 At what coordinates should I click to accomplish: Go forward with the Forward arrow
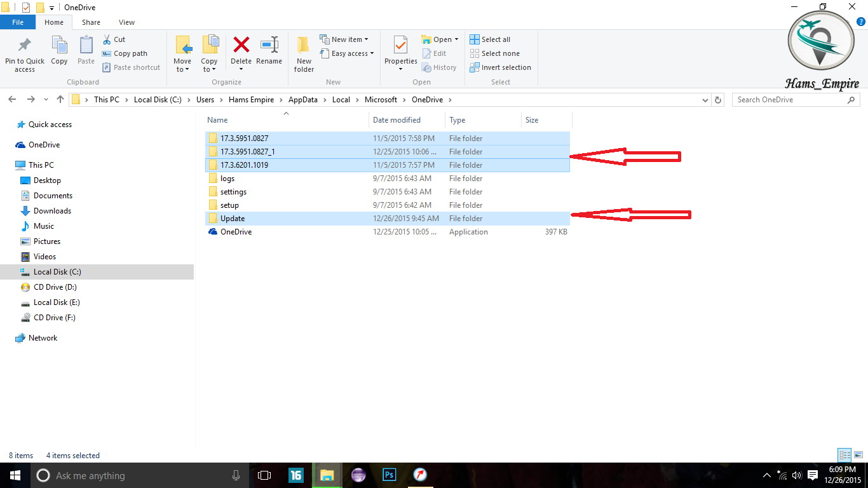click(31, 100)
